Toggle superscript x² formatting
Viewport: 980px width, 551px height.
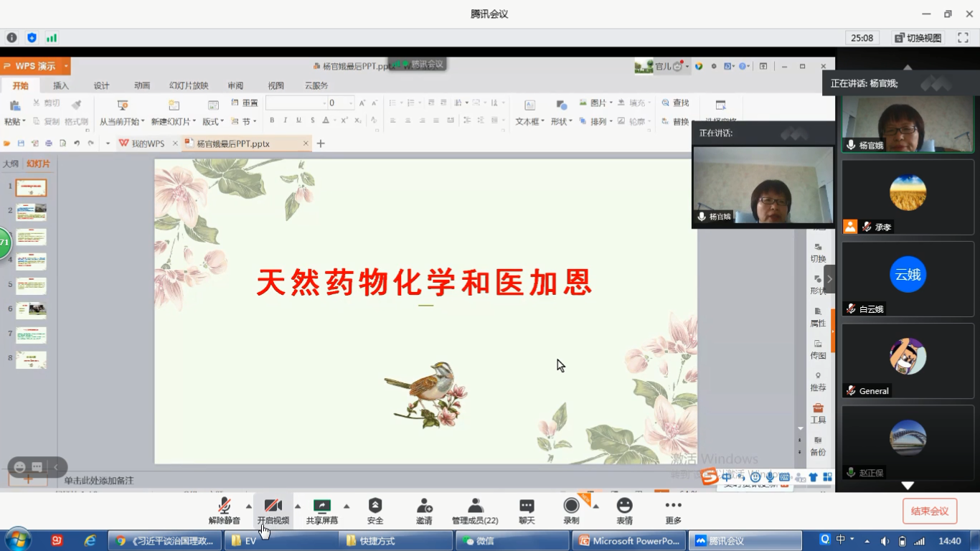344,121
